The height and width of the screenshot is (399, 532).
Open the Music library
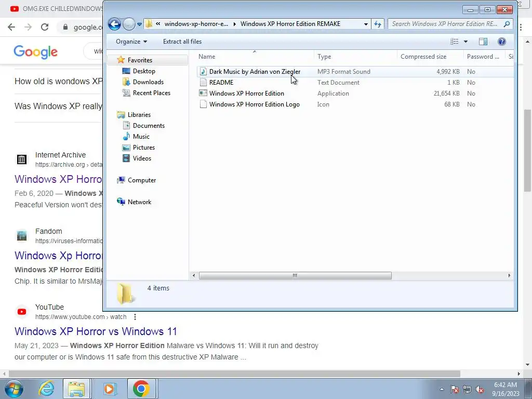click(141, 137)
